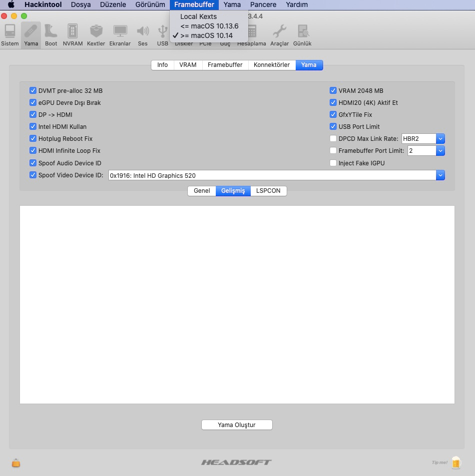This screenshot has width=475, height=476.
Task: Uncheck HDMI20 (4K) Aktif Et
Action: 333,103
